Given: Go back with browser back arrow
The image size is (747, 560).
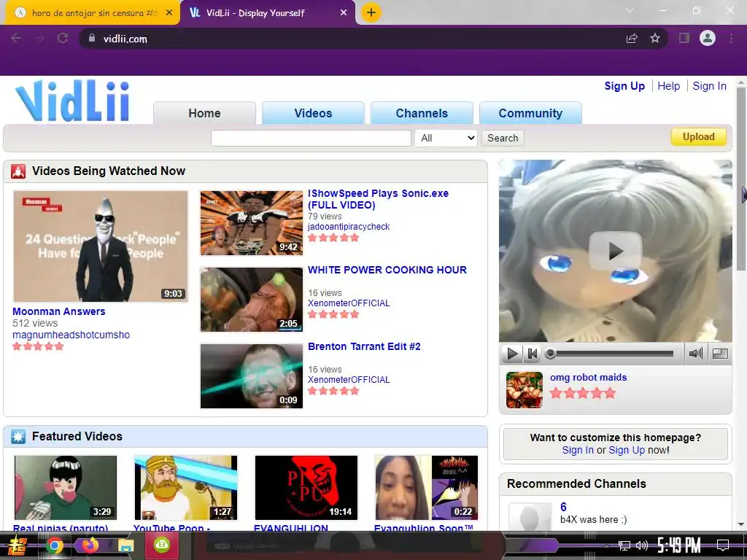Looking at the screenshot, I should pos(16,38).
